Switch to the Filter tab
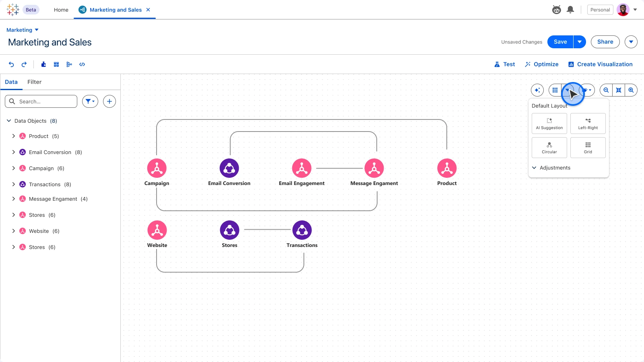This screenshot has width=644, height=362. point(34,82)
